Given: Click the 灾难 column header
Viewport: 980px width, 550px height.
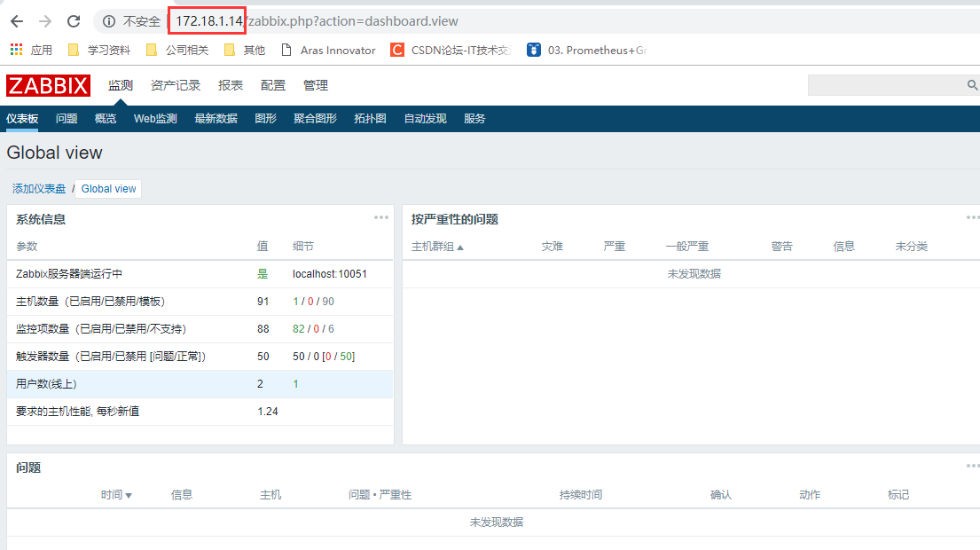Looking at the screenshot, I should tap(553, 247).
